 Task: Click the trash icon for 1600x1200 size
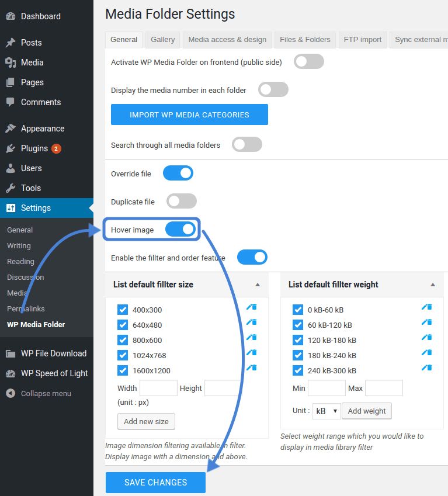coord(254,367)
